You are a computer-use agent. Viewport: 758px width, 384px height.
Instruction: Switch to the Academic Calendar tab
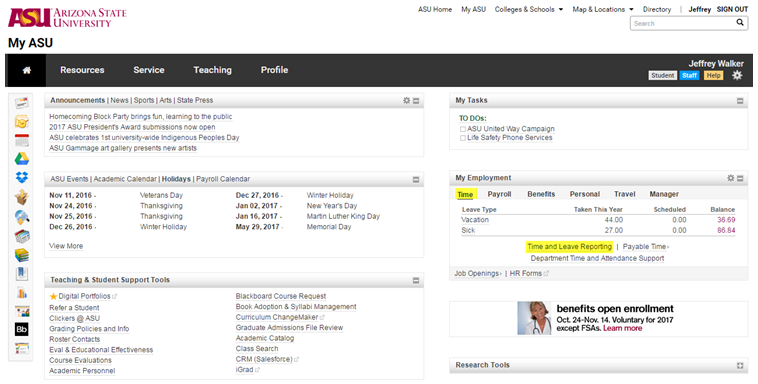tap(125, 179)
